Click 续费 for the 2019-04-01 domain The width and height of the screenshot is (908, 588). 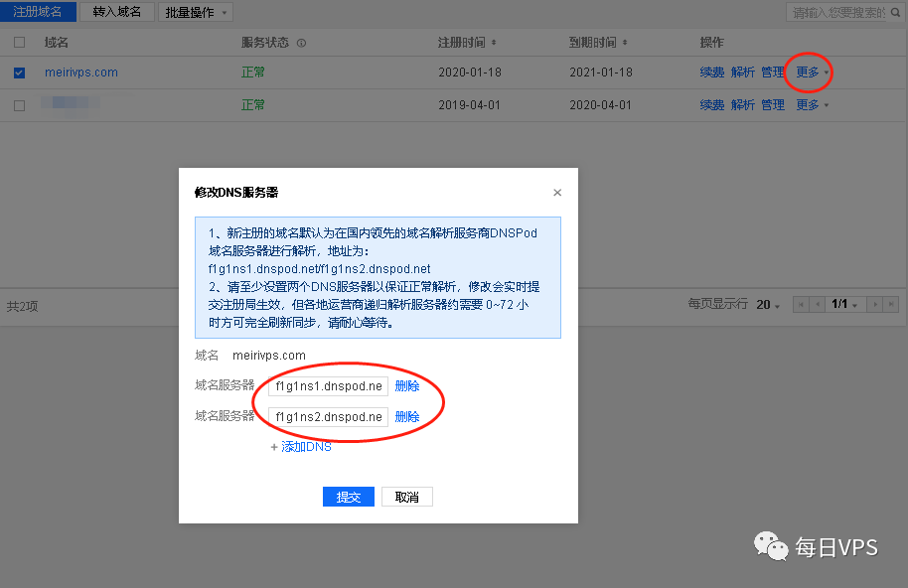[712, 104]
